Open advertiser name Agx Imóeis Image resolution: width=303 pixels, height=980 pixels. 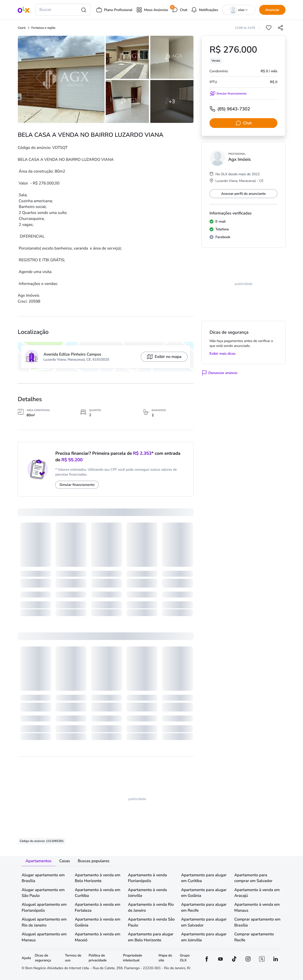239,159
